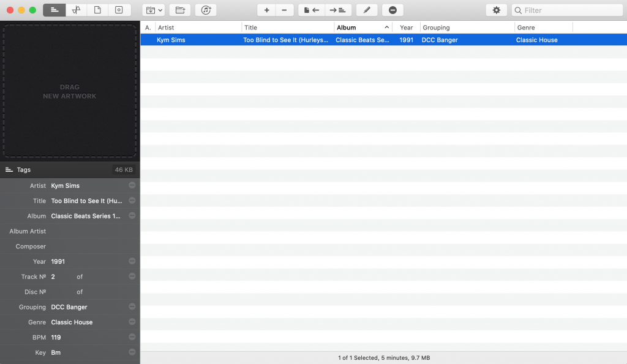Screen dimensions: 627x364
Task: Click the add folder toolbar icon
Action: point(180,10)
